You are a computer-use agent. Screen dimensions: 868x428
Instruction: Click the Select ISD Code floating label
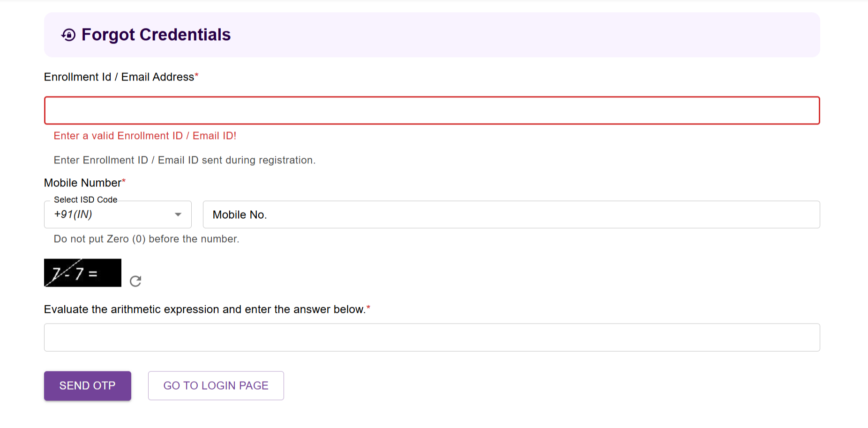point(85,199)
